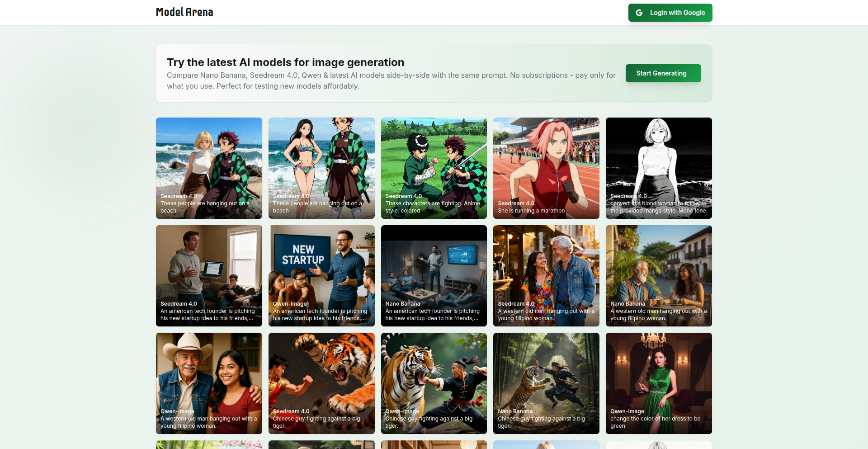Click 'convert this blond woman' caption text
Image resolution: width=868 pixels, height=449 pixels.
[659, 207]
